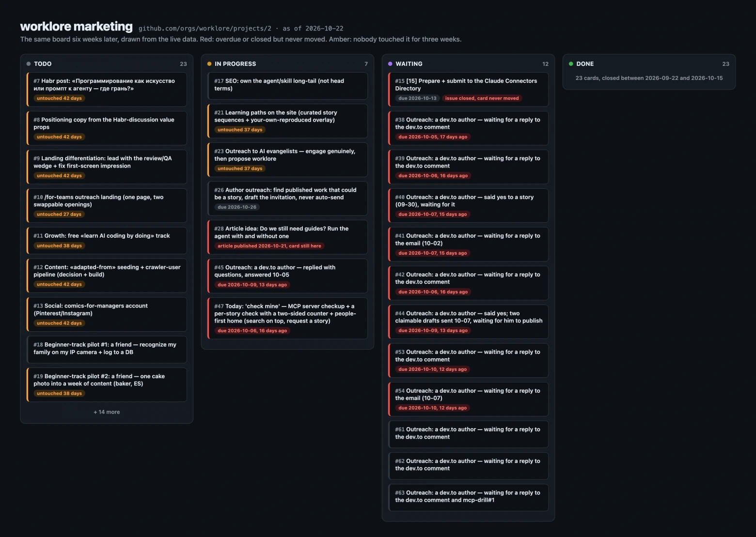This screenshot has height=537, width=756.
Task: Click the gray TODO column status dot
Action: (29, 64)
